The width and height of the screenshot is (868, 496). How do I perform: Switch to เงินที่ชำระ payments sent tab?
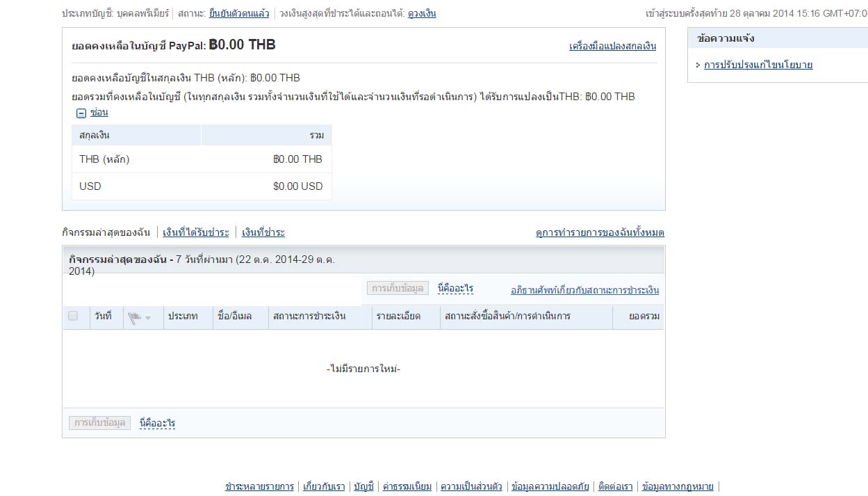click(263, 232)
